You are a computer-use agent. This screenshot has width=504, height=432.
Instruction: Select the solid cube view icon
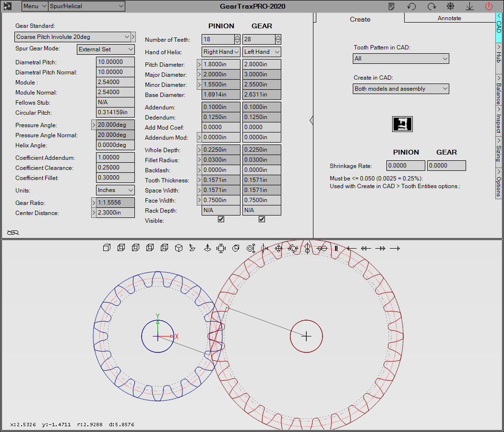click(107, 248)
